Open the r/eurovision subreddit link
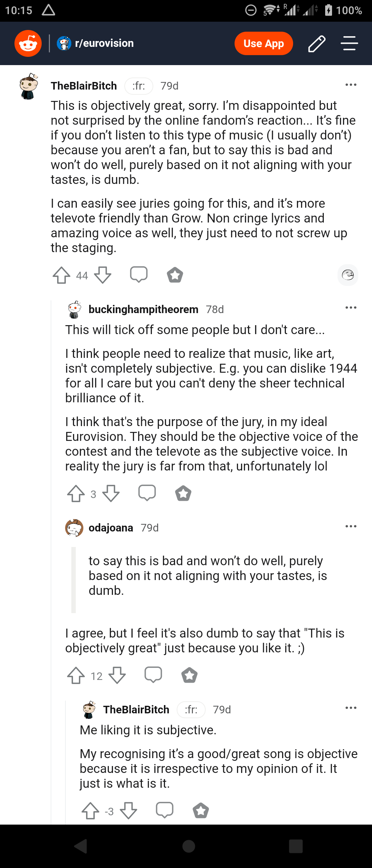This screenshot has width=372, height=868. click(x=104, y=43)
